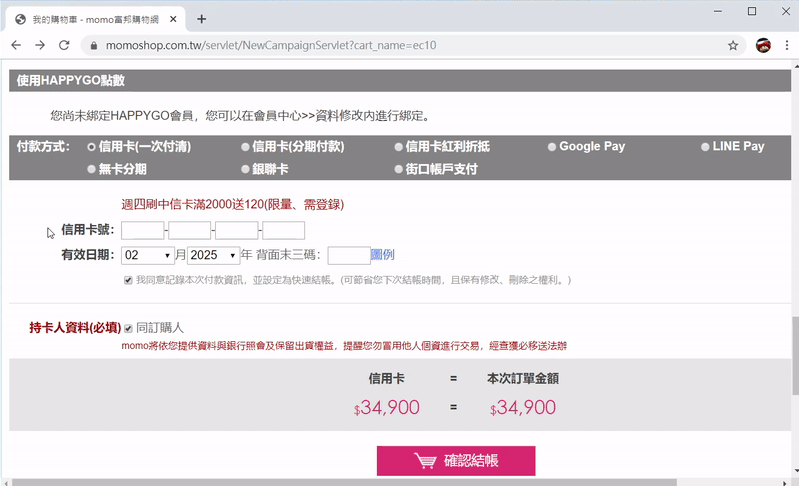Toggle the 同訂購人 checkbox
This screenshot has height=486, width=799.
128,328
